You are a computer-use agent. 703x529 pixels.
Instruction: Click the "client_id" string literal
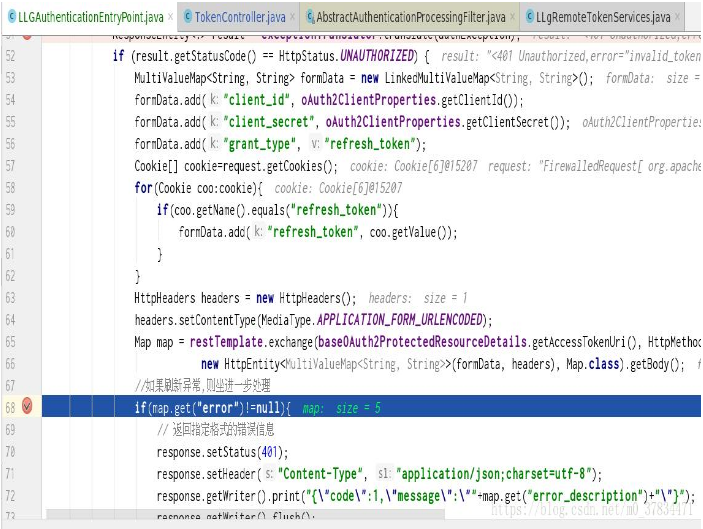[256, 100]
